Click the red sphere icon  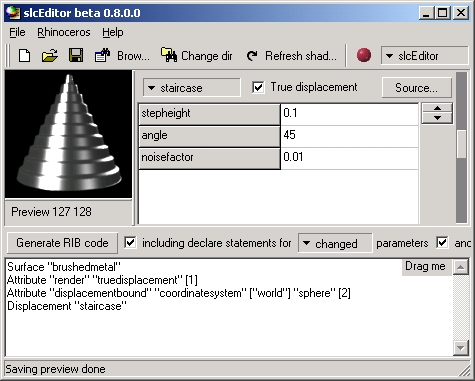364,55
